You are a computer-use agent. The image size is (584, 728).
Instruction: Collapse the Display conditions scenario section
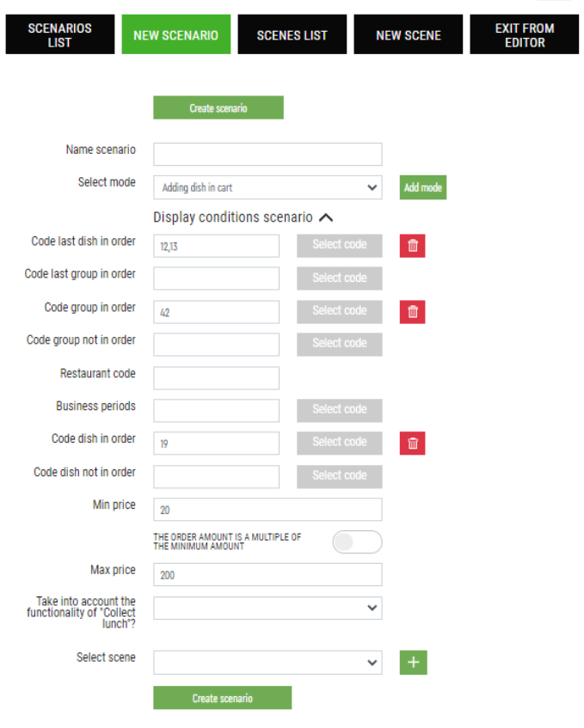coord(326,217)
